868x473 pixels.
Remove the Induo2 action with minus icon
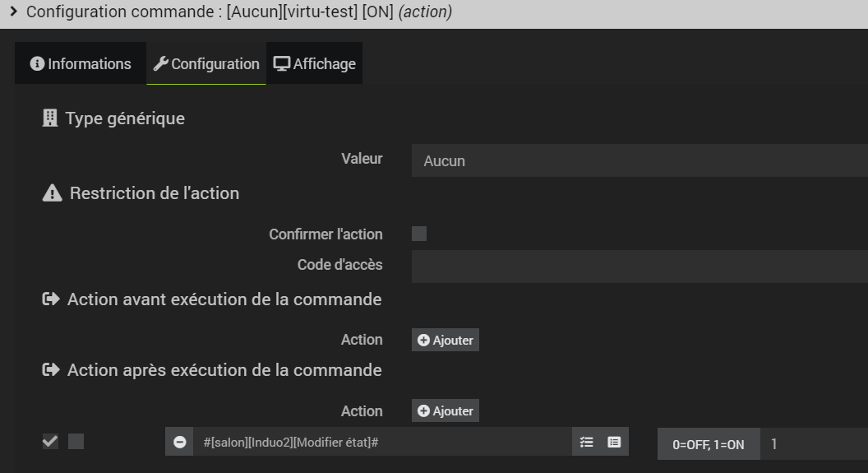pyautogui.click(x=180, y=442)
